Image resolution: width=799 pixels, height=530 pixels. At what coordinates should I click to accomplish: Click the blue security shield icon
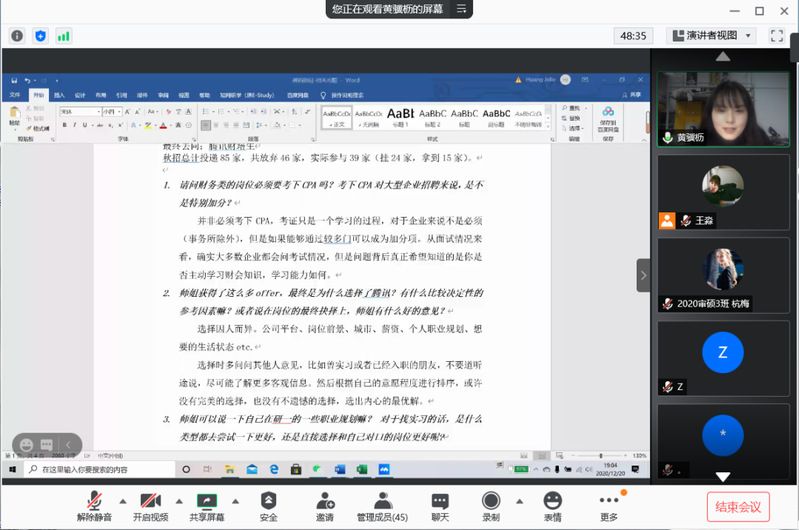pos(40,35)
